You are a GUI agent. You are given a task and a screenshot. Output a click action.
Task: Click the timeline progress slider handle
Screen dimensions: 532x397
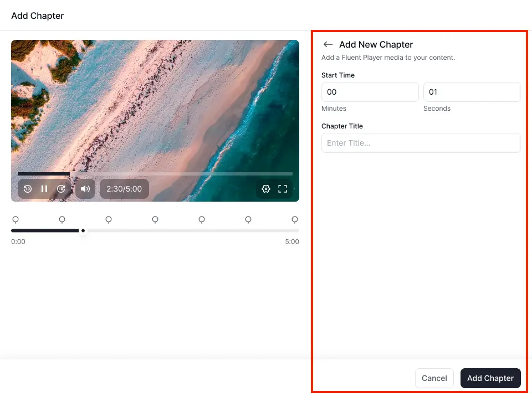[x=83, y=231]
